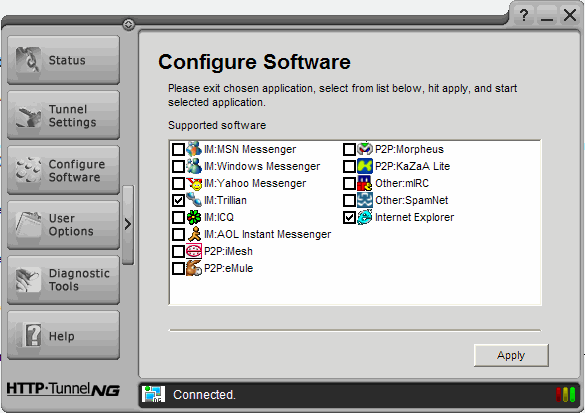Open Diagnostic Tools section
The image size is (585, 413).
[x=63, y=280]
